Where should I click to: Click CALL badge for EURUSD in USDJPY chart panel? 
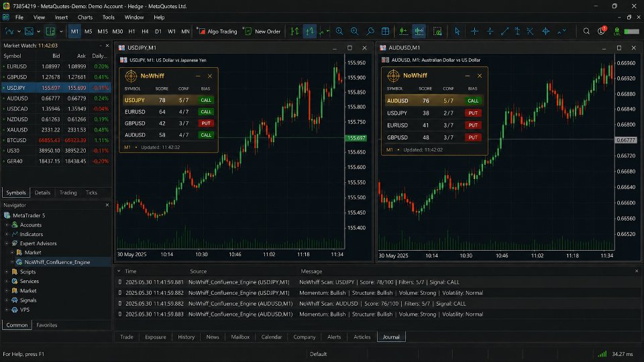(x=206, y=112)
